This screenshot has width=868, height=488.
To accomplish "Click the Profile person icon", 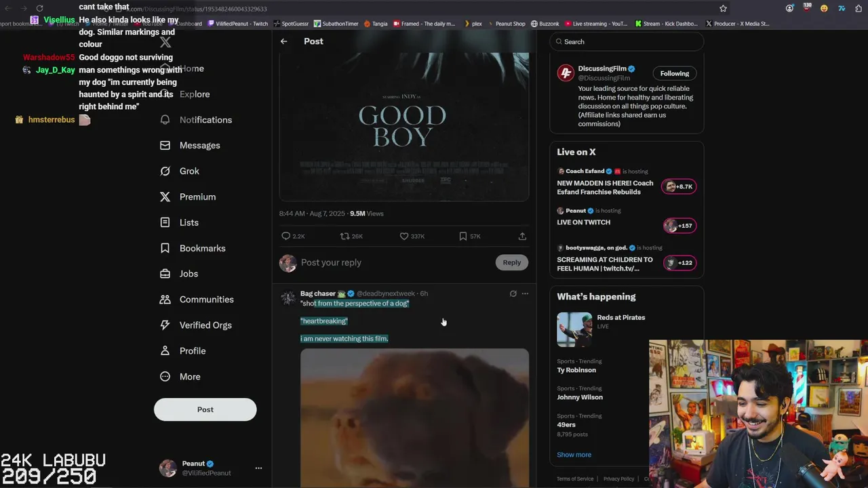I will tap(165, 351).
